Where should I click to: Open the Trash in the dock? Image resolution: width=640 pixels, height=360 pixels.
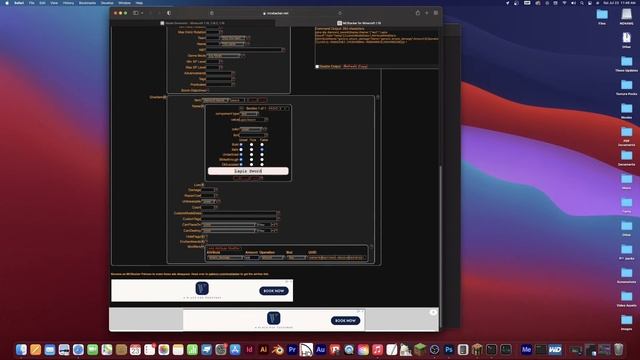(619, 350)
